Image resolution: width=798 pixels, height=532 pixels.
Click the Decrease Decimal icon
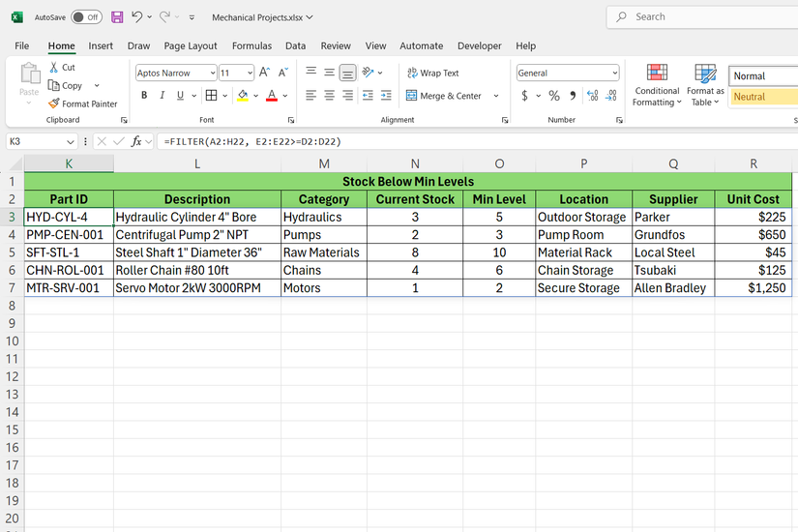pos(611,96)
